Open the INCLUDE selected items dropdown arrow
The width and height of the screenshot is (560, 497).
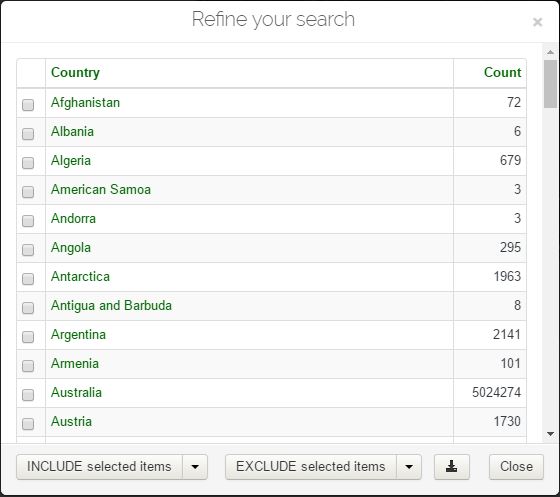click(195, 467)
